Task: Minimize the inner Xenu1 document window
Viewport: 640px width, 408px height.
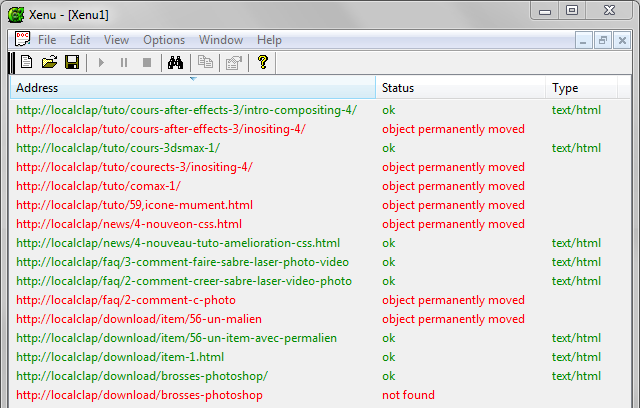Action: [583, 40]
